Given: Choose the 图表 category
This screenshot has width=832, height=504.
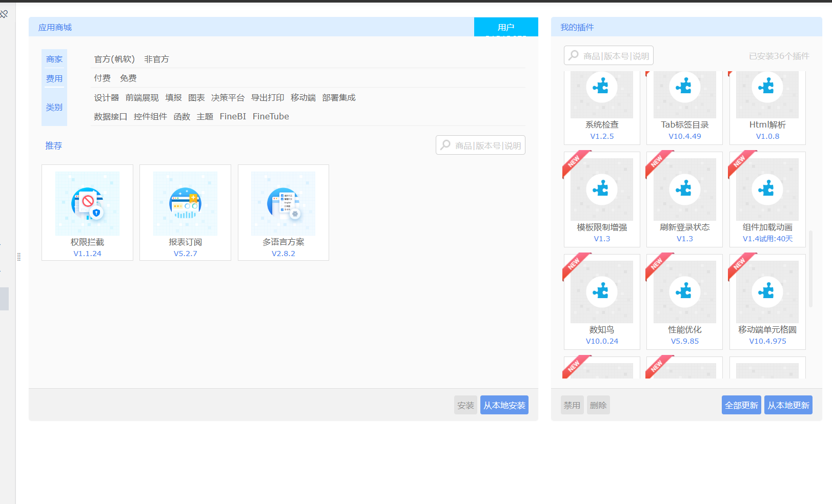Looking at the screenshot, I should tap(196, 98).
